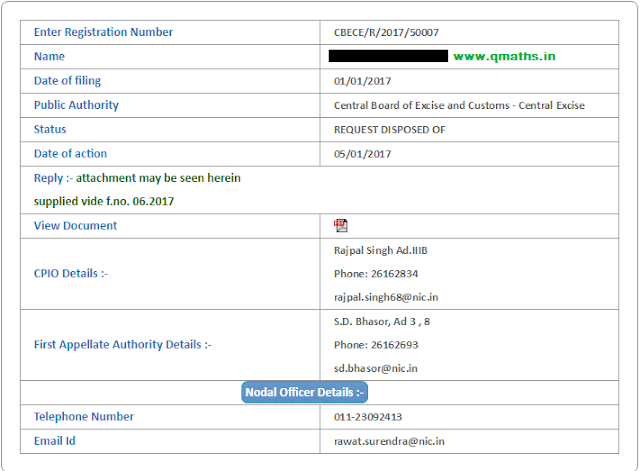Click the 'Status' row label
The height and width of the screenshot is (471, 640).
tap(50, 129)
